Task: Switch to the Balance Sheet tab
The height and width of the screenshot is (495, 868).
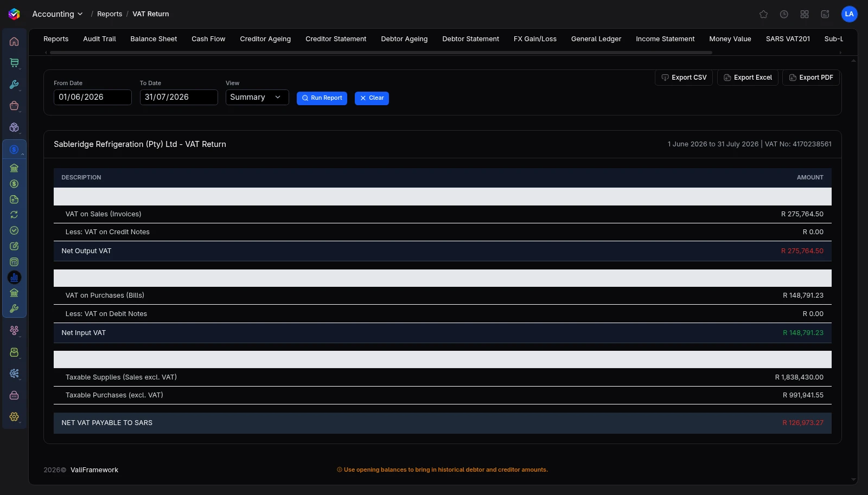Action: 154,39
